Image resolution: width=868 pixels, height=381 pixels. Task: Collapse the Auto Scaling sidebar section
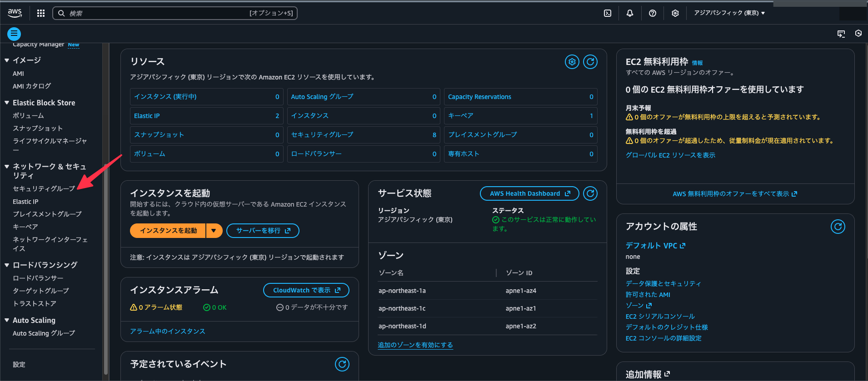pos(7,320)
